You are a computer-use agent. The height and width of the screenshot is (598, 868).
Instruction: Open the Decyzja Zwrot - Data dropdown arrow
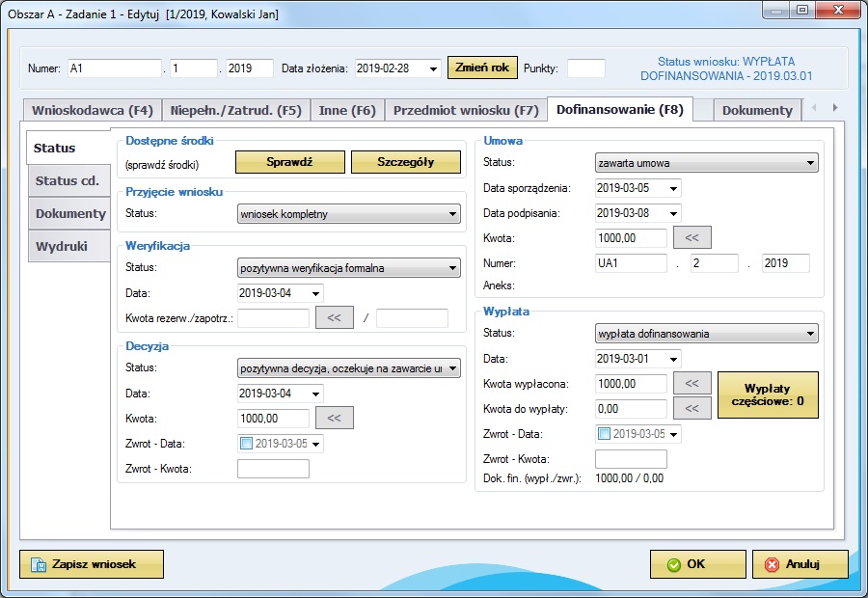click(x=315, y=444)
